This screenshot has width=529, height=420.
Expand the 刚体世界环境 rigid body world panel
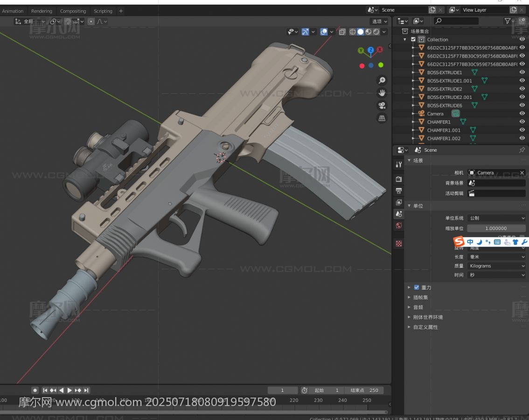click(409, 317)
